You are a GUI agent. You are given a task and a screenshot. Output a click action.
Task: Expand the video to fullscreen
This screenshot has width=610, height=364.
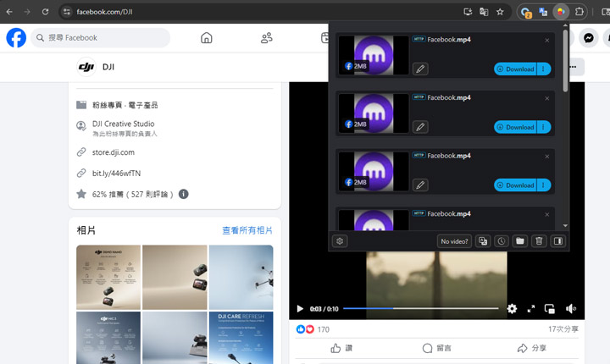(x=530, y=309)
